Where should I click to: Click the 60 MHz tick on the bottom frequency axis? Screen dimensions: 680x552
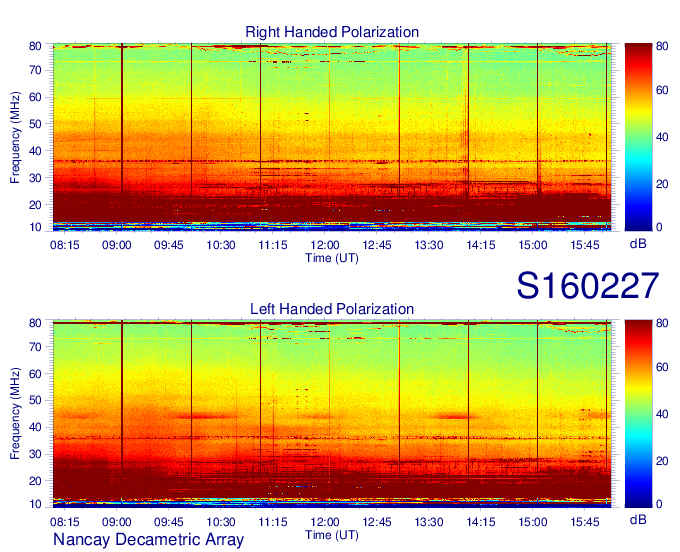(35, 374)
